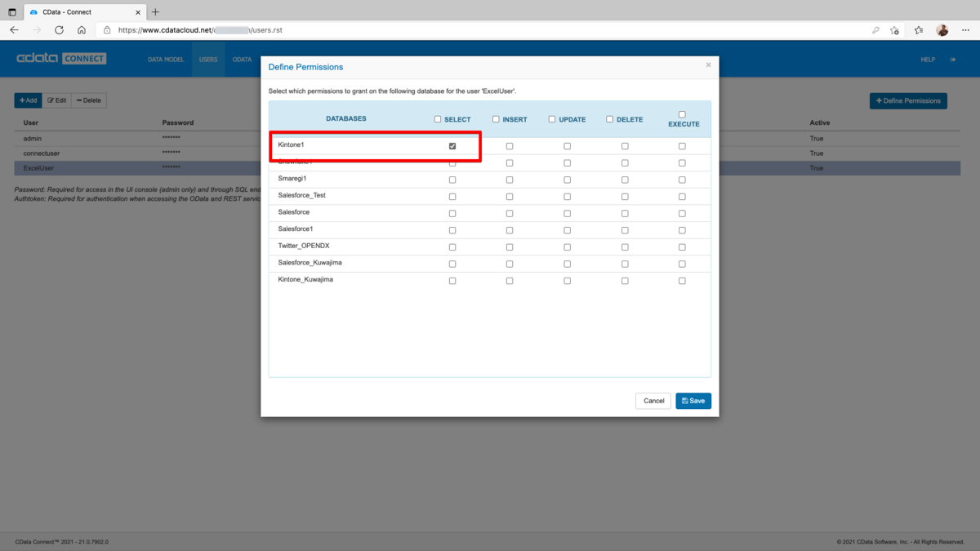Check INSERT for Smaregi1 database
The image size is (980, 551).
click(510, 180)
